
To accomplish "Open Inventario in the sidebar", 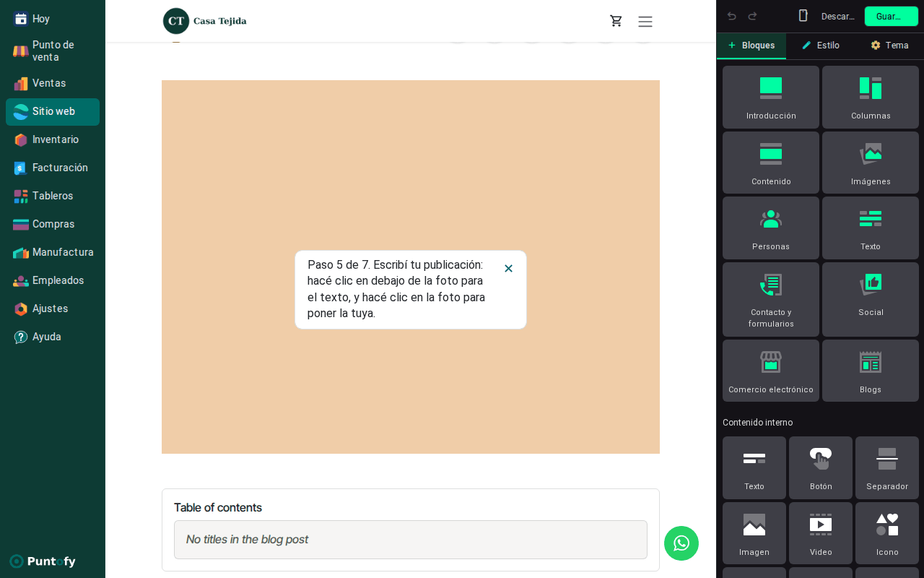I will click(x=53, y=139).
